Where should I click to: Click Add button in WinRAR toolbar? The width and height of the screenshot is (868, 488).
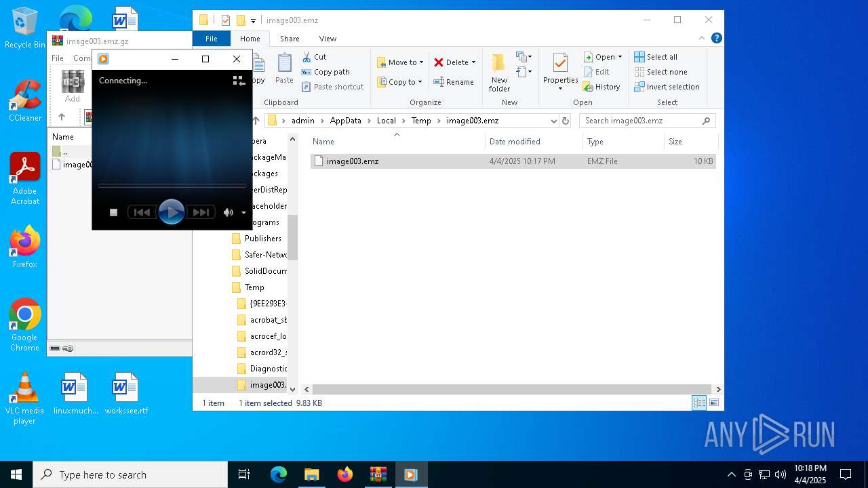pos(73,86)
